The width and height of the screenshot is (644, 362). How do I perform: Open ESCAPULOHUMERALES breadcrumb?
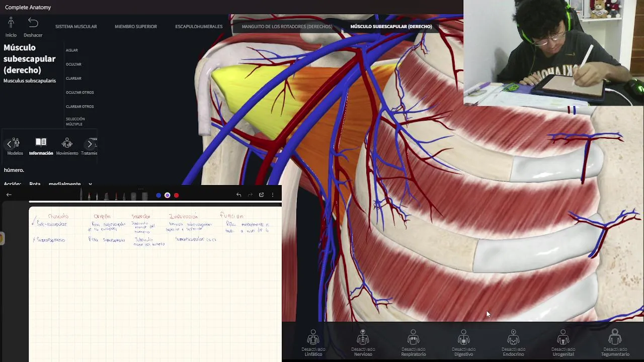(x=199, y=27)
